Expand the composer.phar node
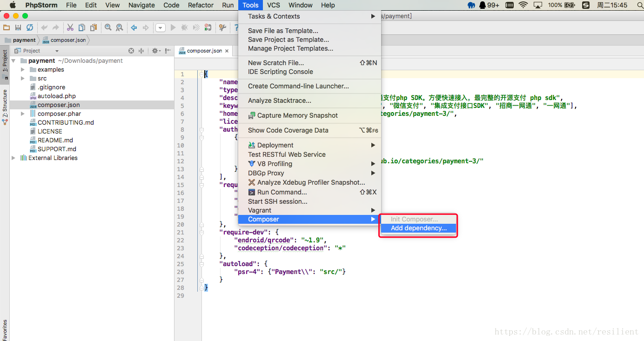 tap(23, 114)
